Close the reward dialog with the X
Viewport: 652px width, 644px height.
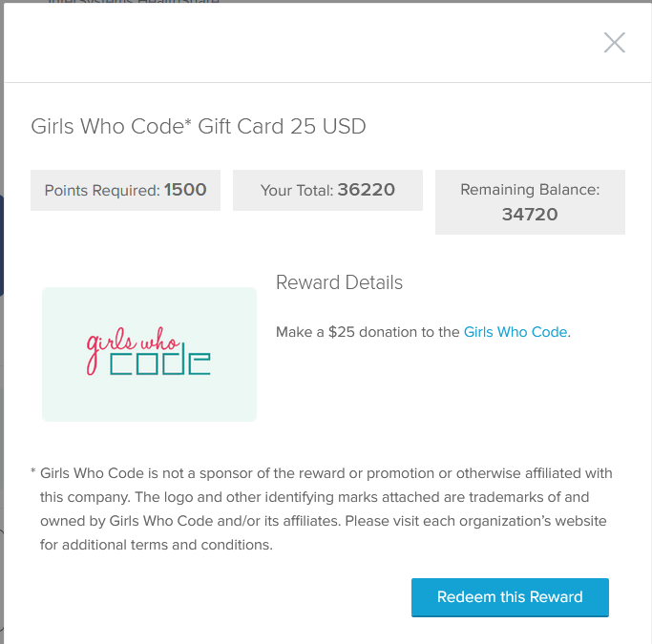[x=614, y=42]
